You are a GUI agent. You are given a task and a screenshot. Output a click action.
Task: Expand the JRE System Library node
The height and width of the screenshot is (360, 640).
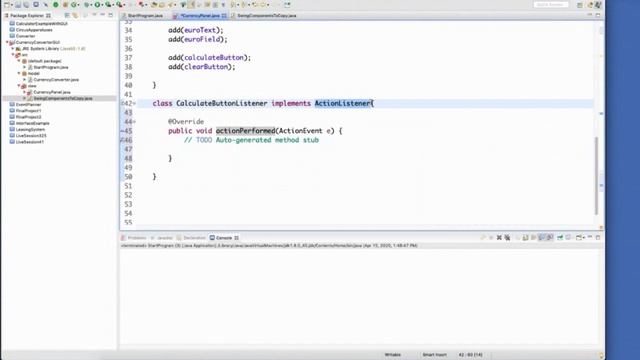click(13, 49)
